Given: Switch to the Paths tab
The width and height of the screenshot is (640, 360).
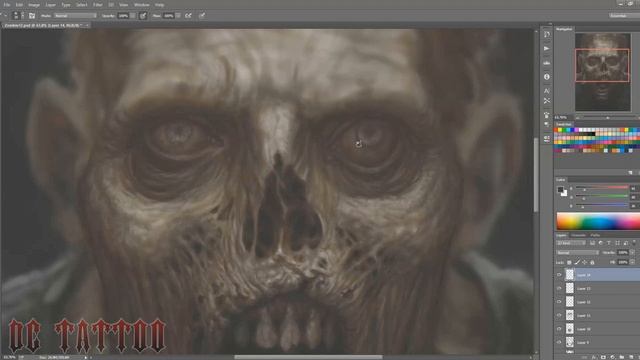Looking at the screenshot, I should (x=595, y=236).
